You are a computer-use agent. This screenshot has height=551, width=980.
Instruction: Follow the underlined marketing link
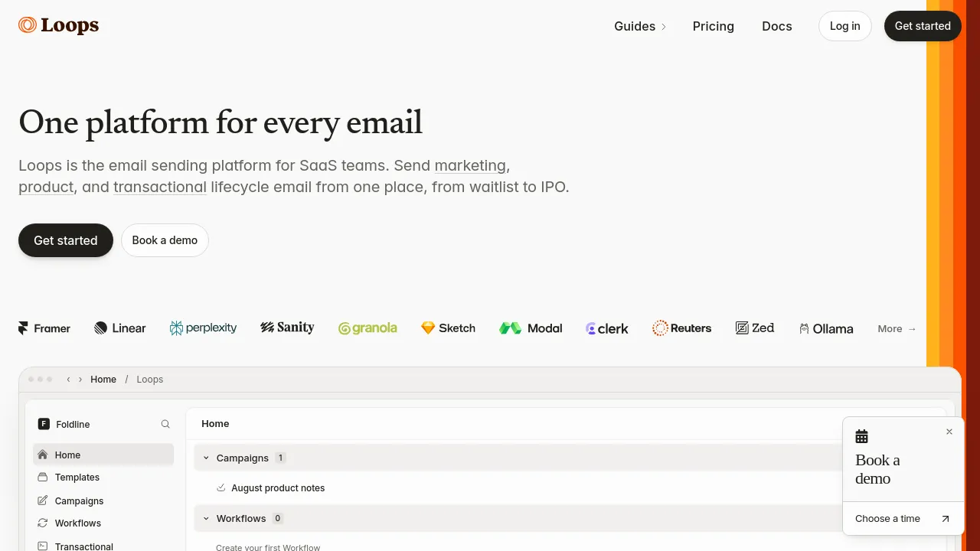pyautogui.click(x=470, y=165)
